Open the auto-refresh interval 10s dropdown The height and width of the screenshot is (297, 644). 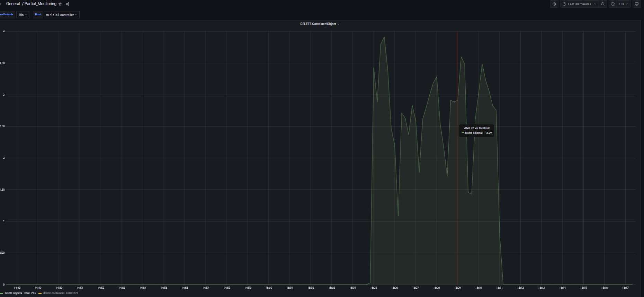coord(623,4)
